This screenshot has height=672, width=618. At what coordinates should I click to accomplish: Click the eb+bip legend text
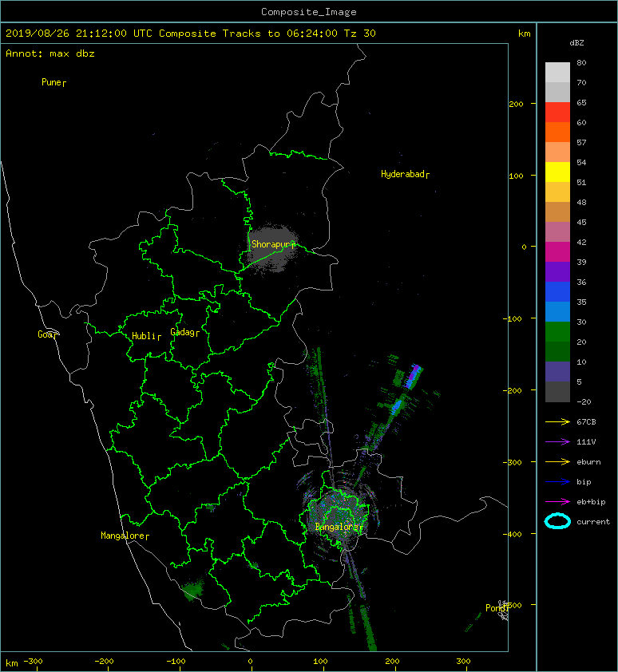click(x=591, y=502)
